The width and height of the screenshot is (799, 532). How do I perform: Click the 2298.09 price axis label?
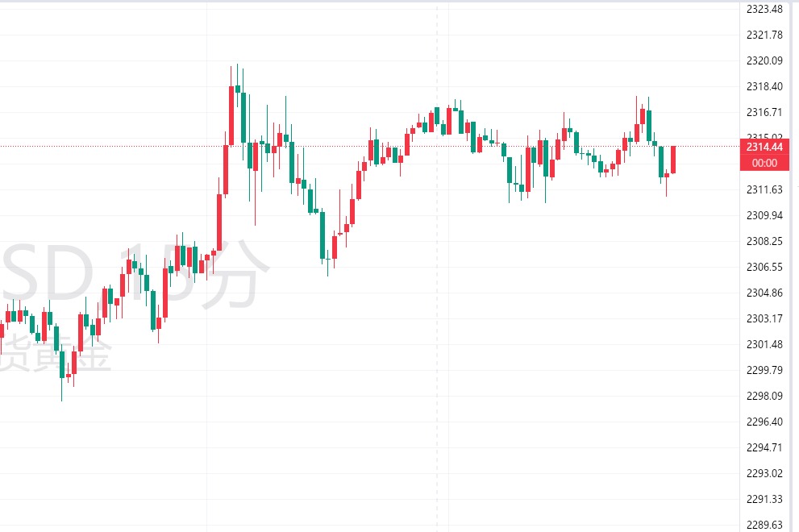coord(764,396)
